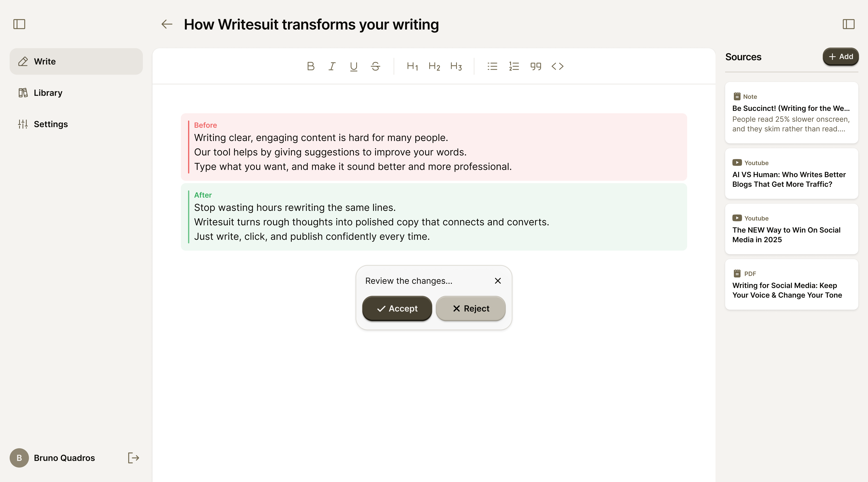Insert a bulleted list

pos(492,66)
